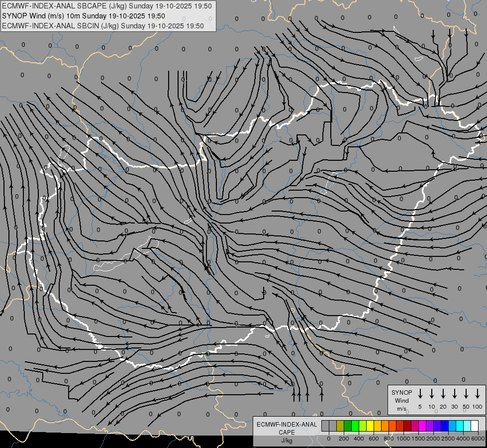Click the 100 m/s wind arrow in legend
Viewport: 487px width, 448px height.
click(x=478, y=394)
